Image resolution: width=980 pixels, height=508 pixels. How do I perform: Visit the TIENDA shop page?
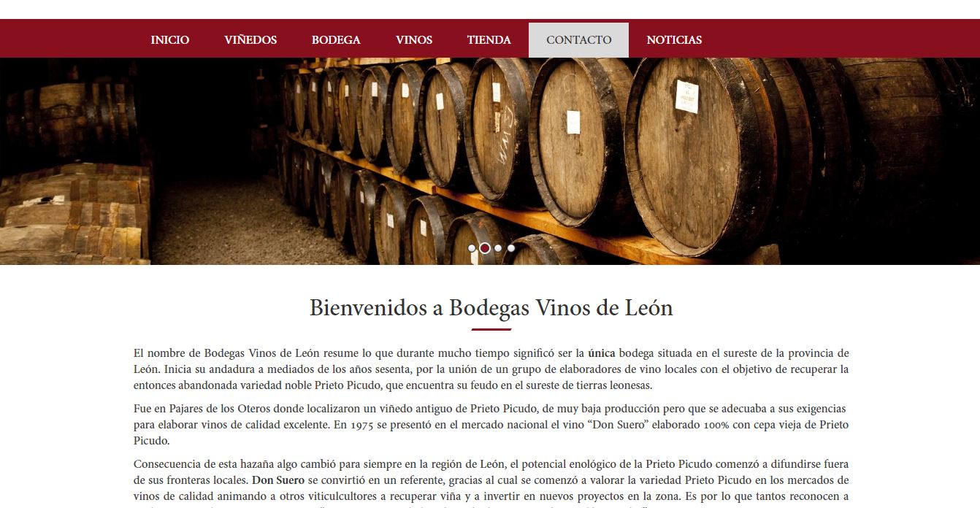(x=489, y=40)
